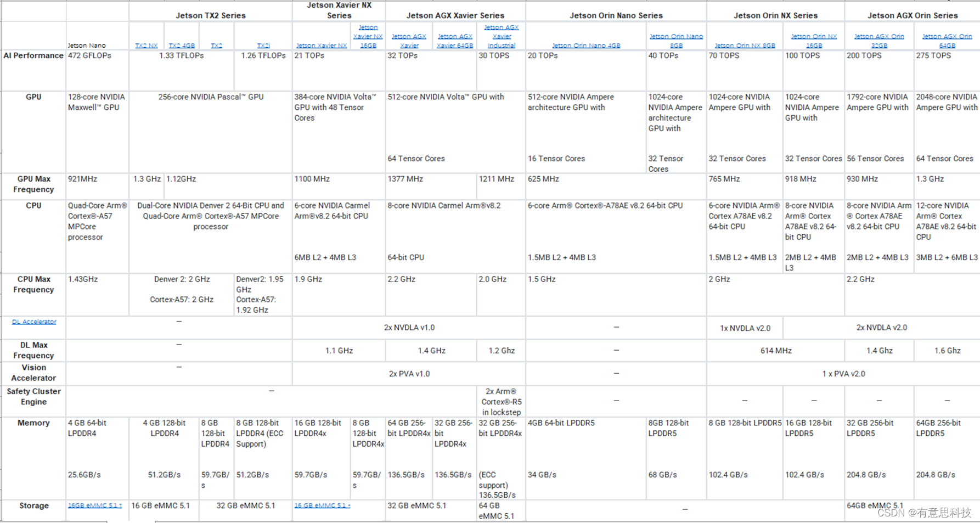This screenshot has width=980, height=523.
Task: Click the 1.43GHz CPU frequency cell
Action: point(83,279)
